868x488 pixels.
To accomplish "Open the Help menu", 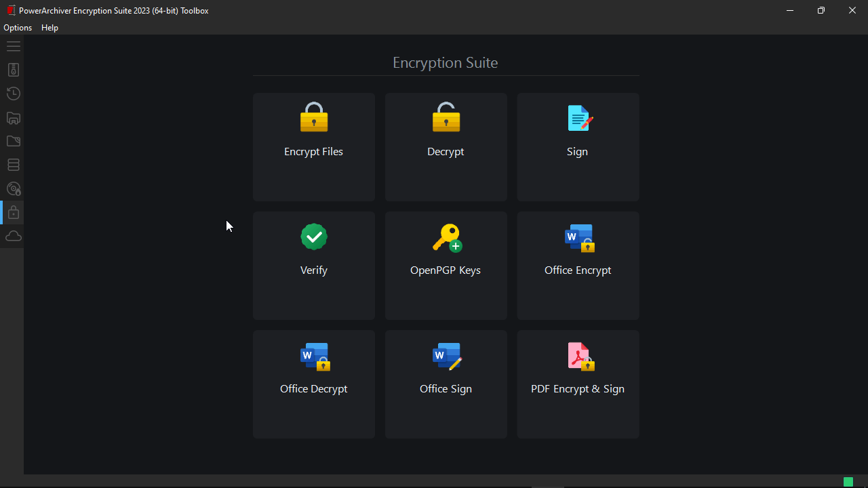I will coord(50,28).
